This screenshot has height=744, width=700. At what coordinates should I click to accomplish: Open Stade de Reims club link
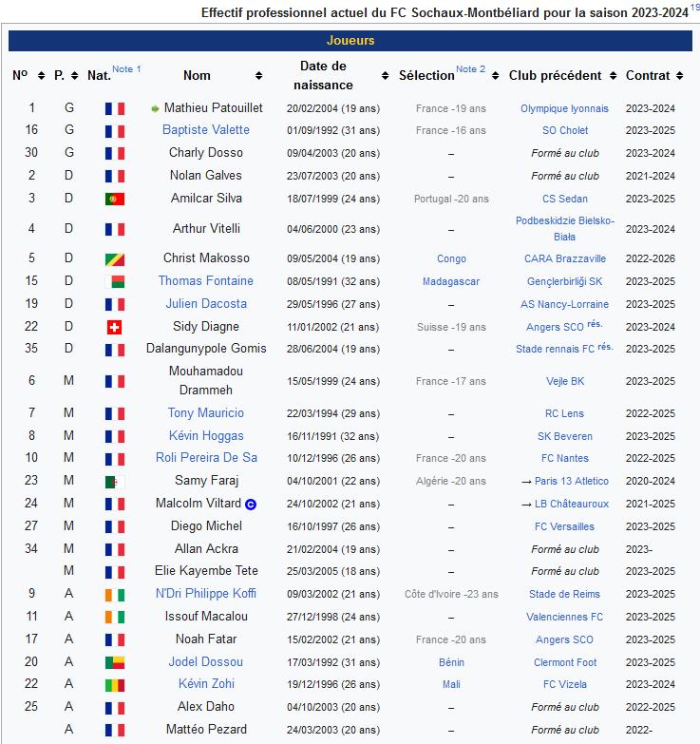(x=564, y=594)
